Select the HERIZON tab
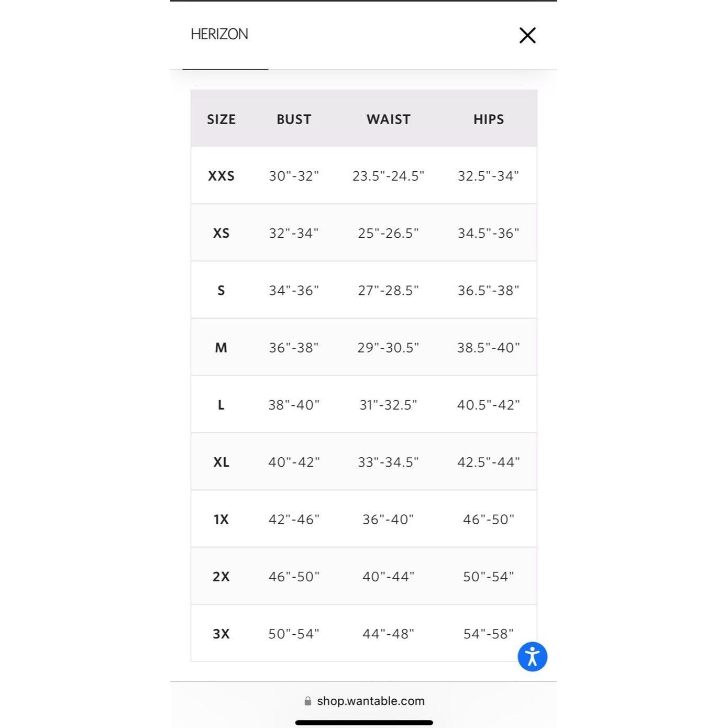The width and height of the screenshot is (728, 728). pyautogui.click(x=219, y=35)
